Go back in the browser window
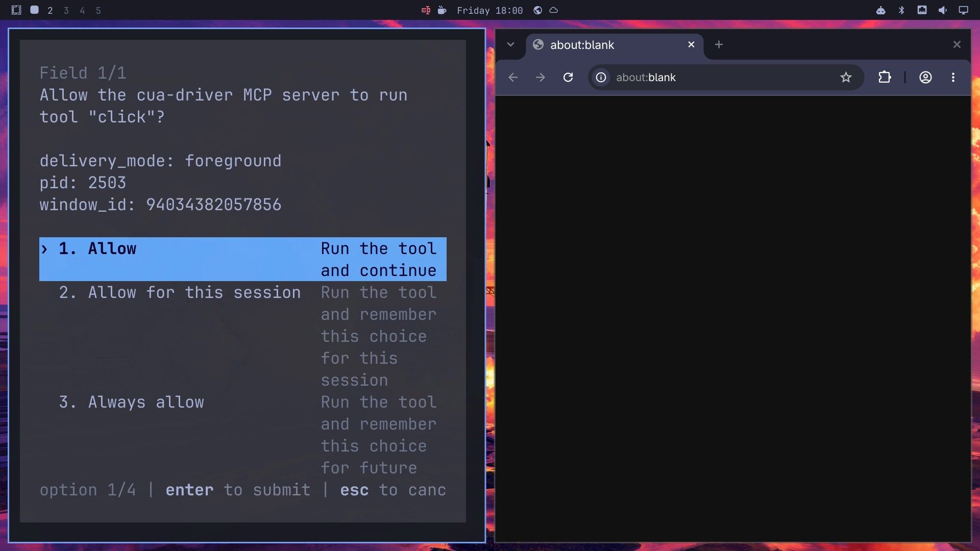Screen dimensions: 980x551 point(513,77)
